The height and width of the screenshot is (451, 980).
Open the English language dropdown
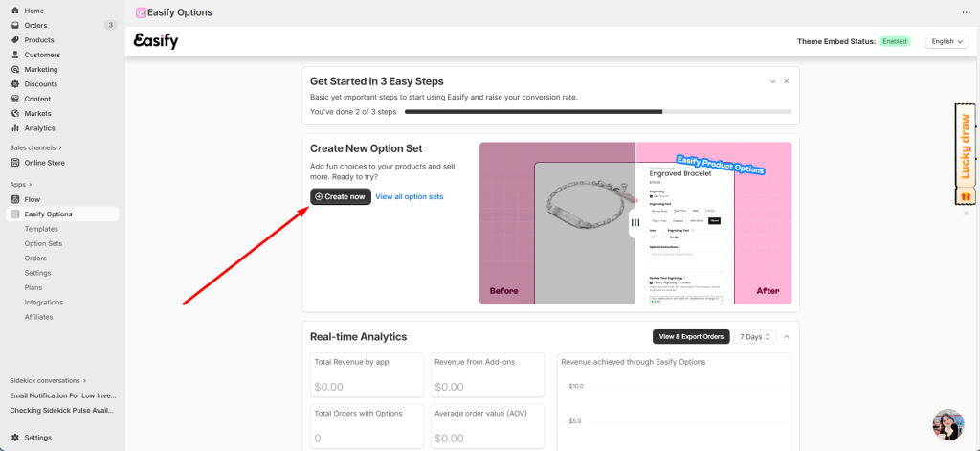(947, 42)
